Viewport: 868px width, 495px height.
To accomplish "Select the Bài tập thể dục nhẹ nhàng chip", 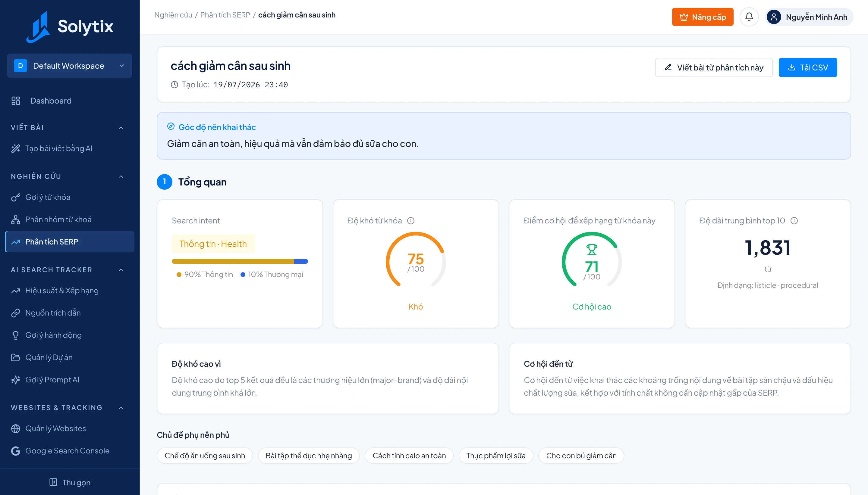I will (309, 456).
